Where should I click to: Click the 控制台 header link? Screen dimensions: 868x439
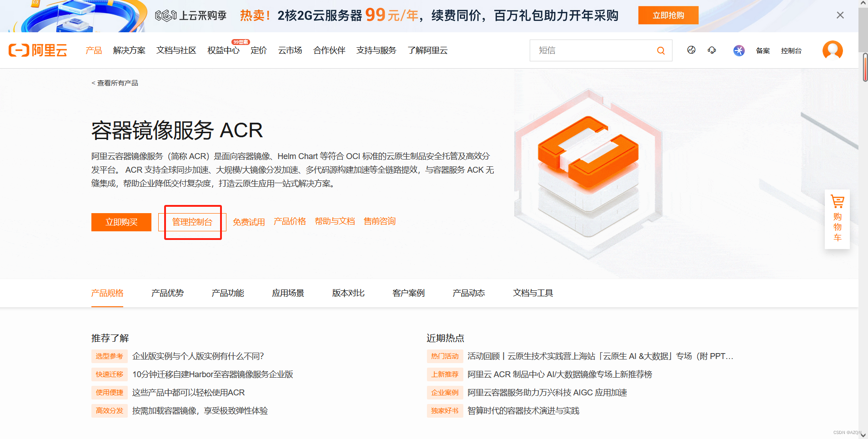pyautogui.click(x=791, y=51)
